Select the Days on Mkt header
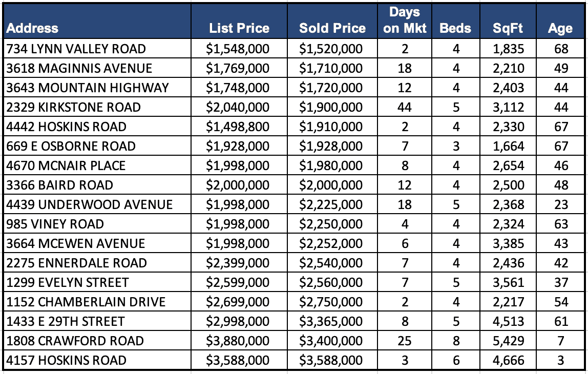Image resolution: width=588 pixels, height=374 pixels. tap(405, 20)
